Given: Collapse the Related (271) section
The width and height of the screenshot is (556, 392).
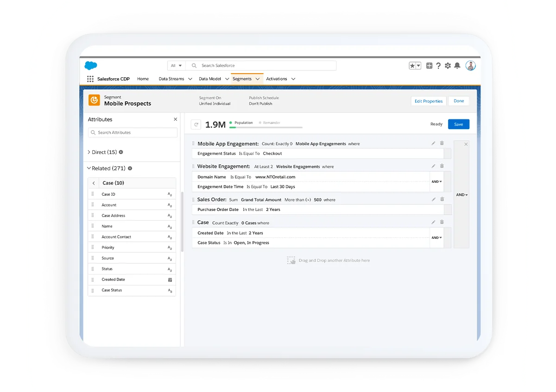Looking at the screenshot, I should [89, 168].
